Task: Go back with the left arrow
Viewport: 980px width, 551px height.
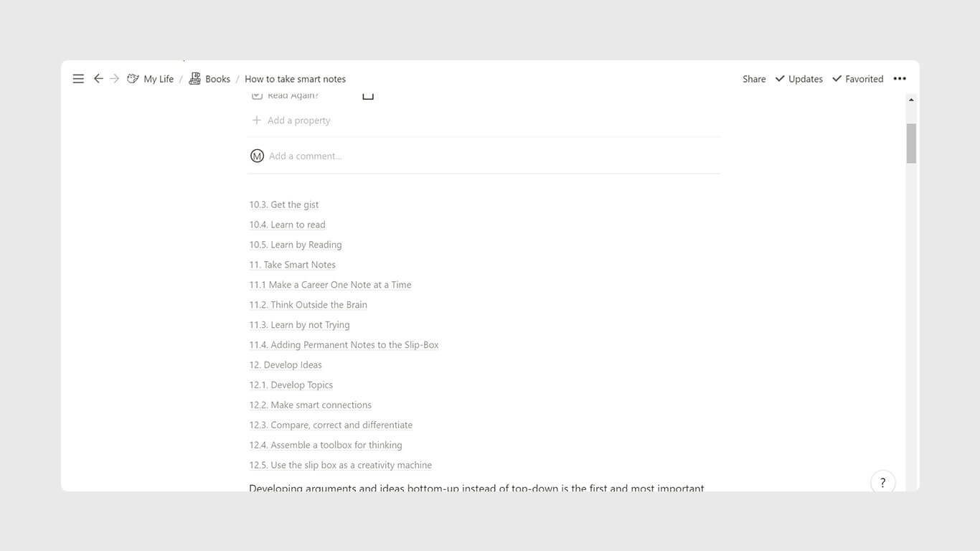Action: 98,79
